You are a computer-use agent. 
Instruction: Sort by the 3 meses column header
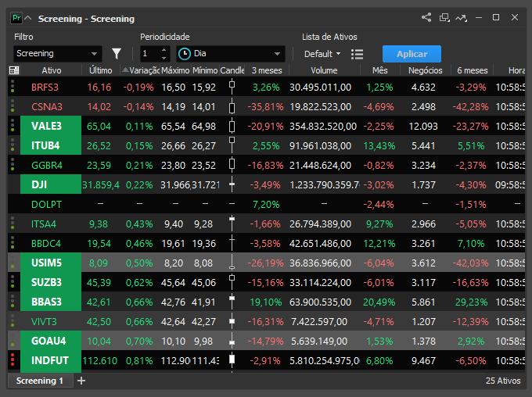[267, 70]
